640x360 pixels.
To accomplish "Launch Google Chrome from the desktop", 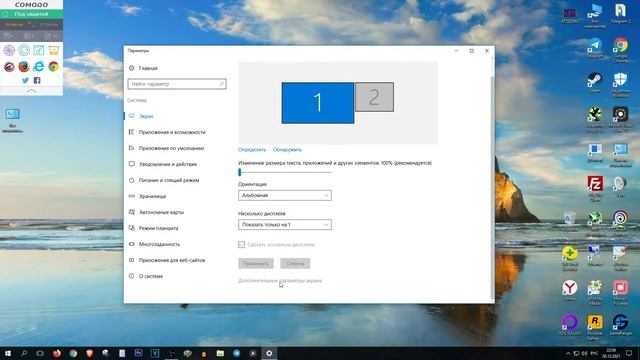I will [x=620, y=49].
